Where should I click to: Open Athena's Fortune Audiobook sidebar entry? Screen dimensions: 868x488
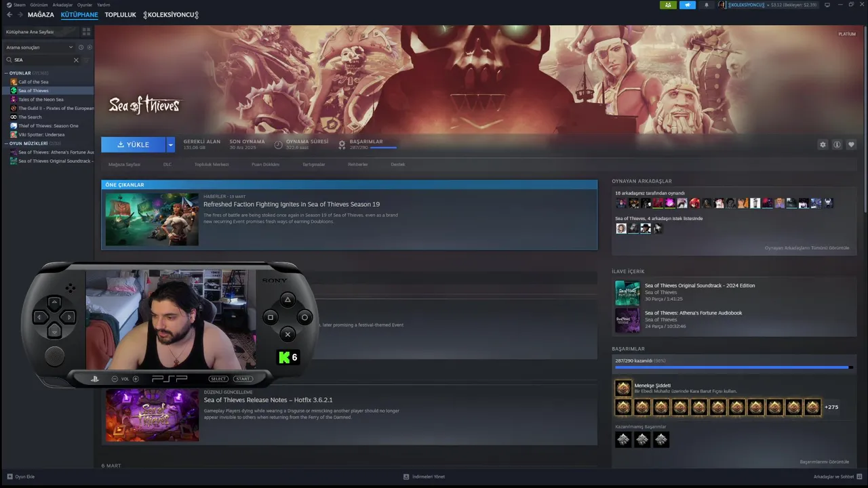pos(56,152)
